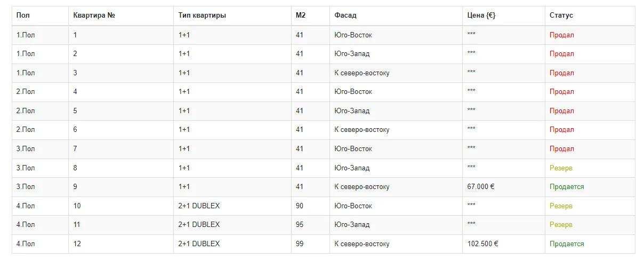This screenshot has width=644, height=259.
Task: Click 2+1 DUBLEX type for apartment 10
Action: pyautogui.click(x=199, y=206)
